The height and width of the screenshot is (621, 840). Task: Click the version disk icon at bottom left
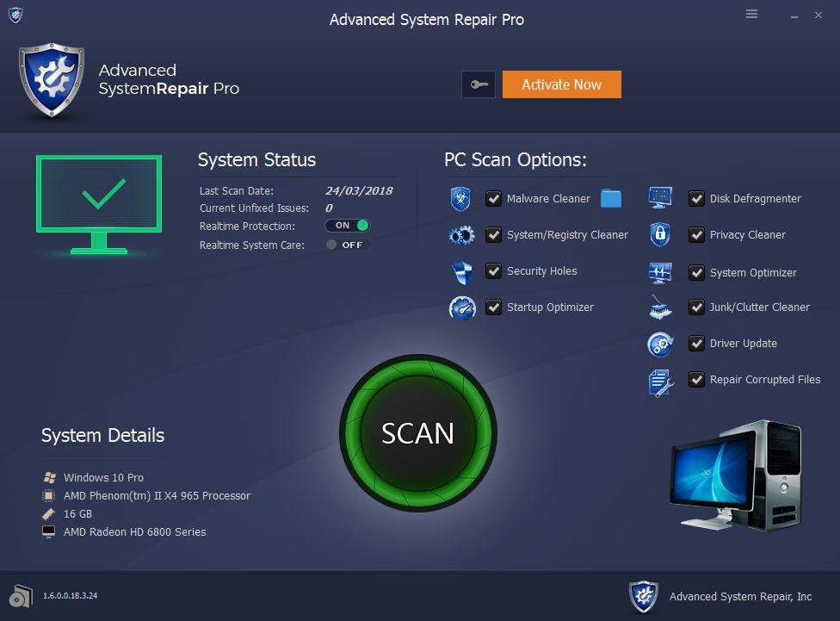pos(21,596)
